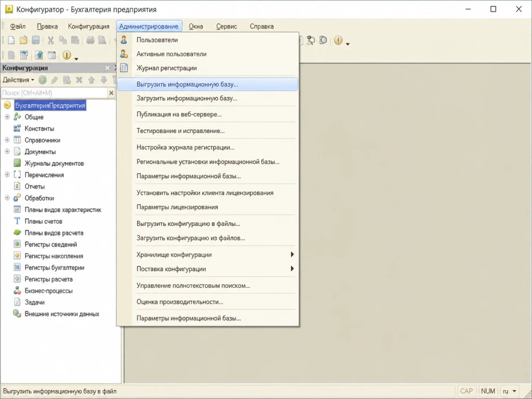Select Журналы документов tree item
532x399 pixels.
54,164
